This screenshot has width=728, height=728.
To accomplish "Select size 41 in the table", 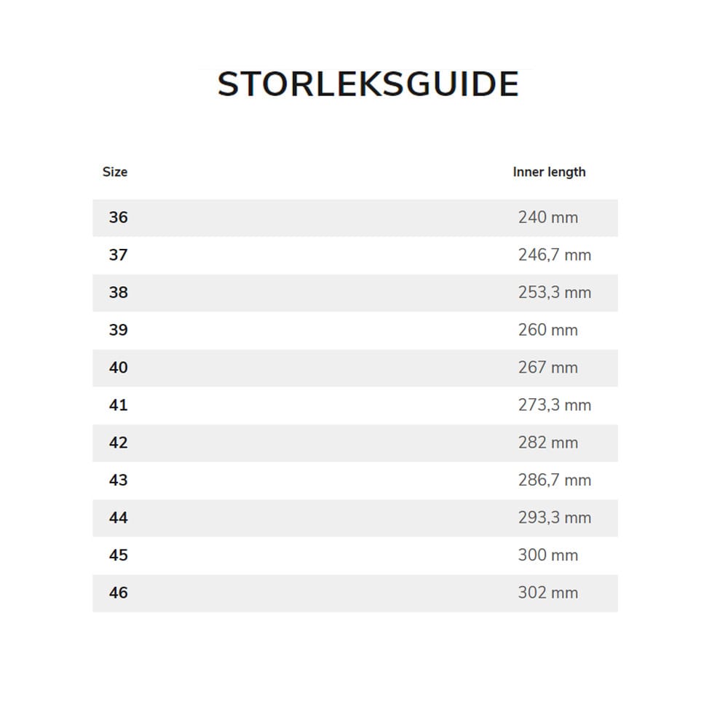I will (118, 405).
